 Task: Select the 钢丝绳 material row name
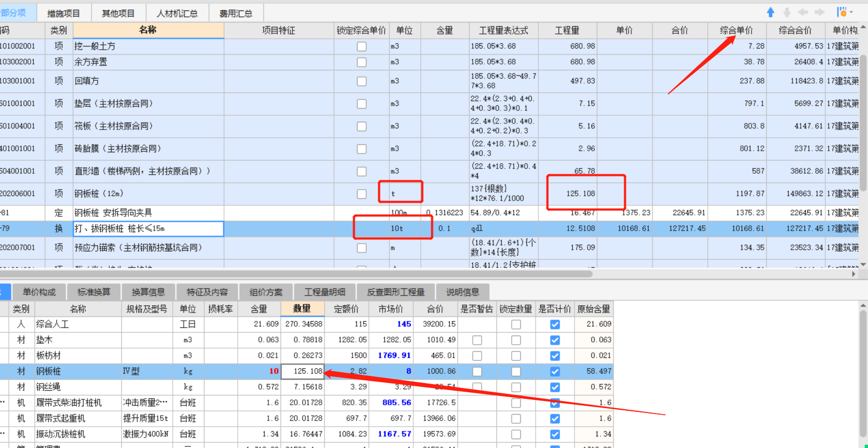78,387
